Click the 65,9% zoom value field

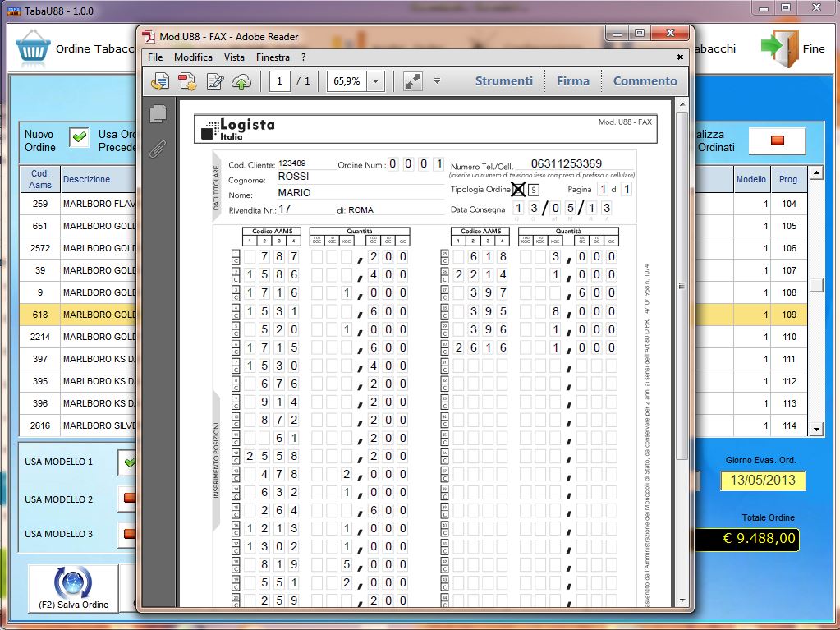click(x=347, y=81)
